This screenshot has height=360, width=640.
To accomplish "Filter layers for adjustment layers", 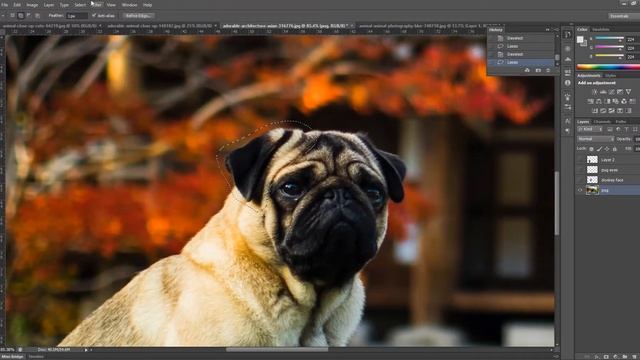I will tap(618, 129).
